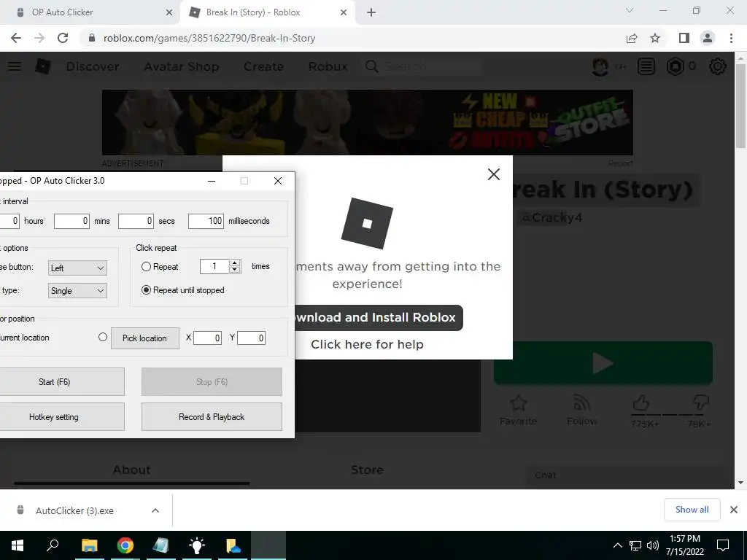Open Roblox settings gear
Screen dimensions: 747x560
pyautogui.click(x=718, y=66)
